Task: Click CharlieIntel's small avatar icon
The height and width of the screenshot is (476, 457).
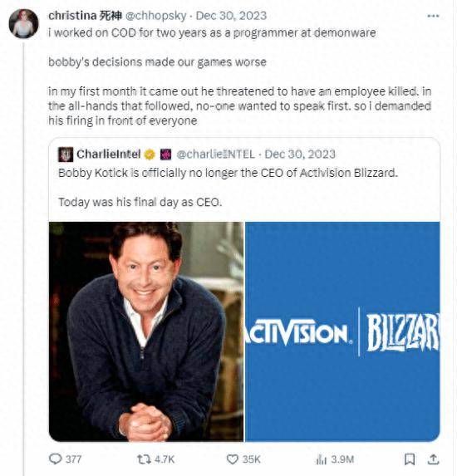Action: (66, 155)
